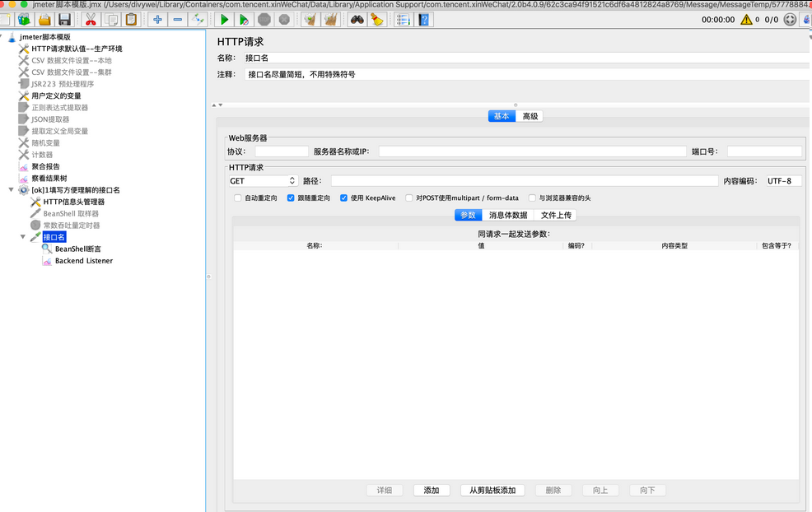This screenshot has height=512, width=812.
Task: Select the 参数 tab
Action: (468, 215)
